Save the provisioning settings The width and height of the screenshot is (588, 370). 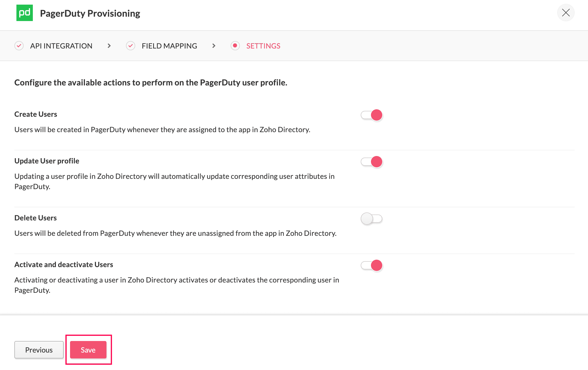[x=88, y=350]
